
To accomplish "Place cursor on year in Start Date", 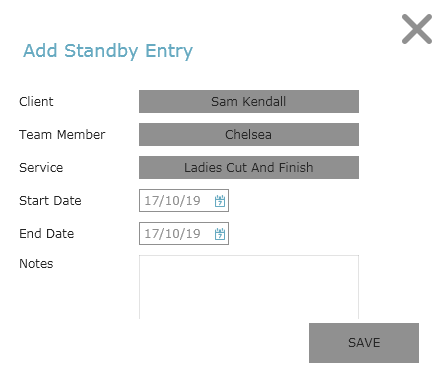I will coord(193,201).
